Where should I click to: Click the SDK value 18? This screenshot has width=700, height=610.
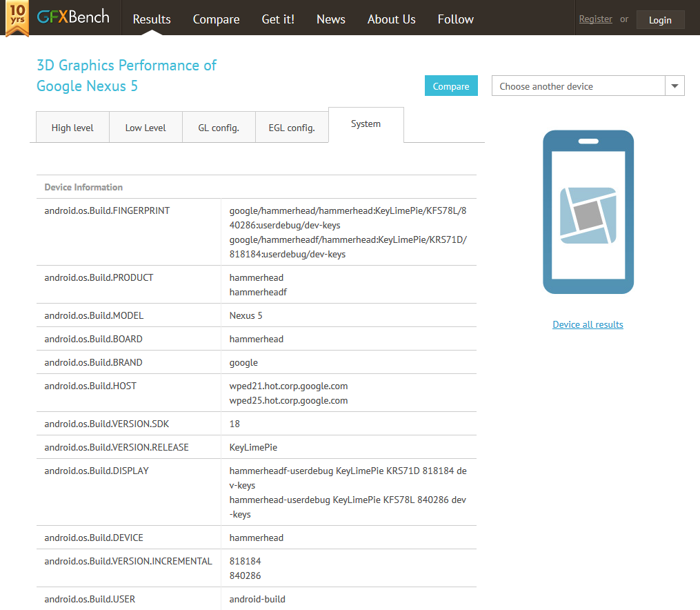click(234, 424)
